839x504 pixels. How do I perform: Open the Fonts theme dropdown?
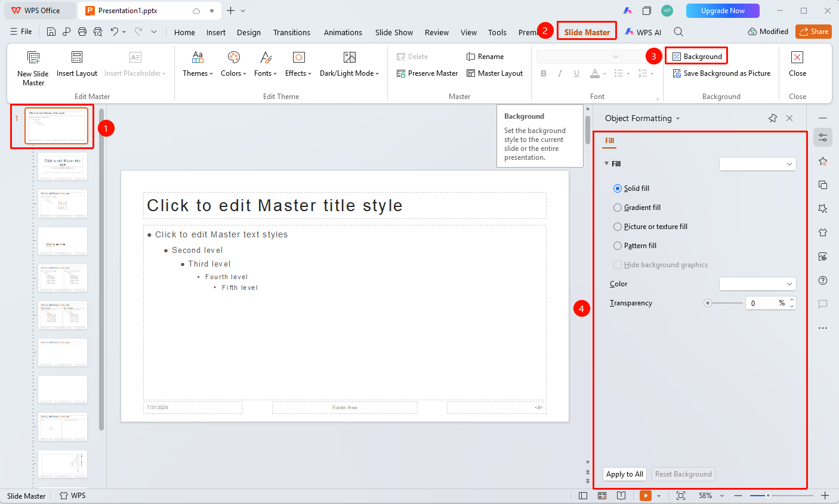tap(266, 64)
